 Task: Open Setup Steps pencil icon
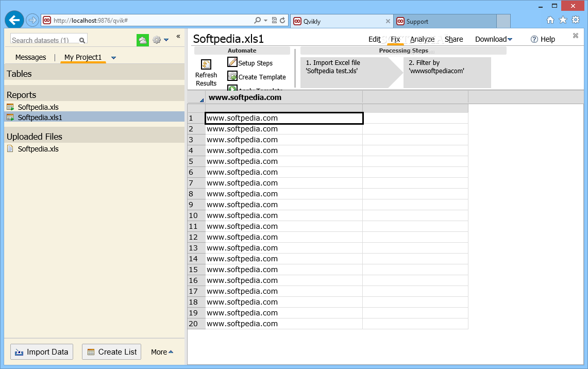tap(232, 62)
